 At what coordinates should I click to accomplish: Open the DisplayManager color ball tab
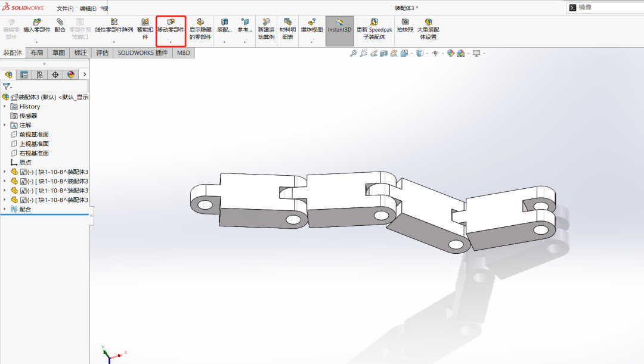pyautogui.click(x=71, y=74)
